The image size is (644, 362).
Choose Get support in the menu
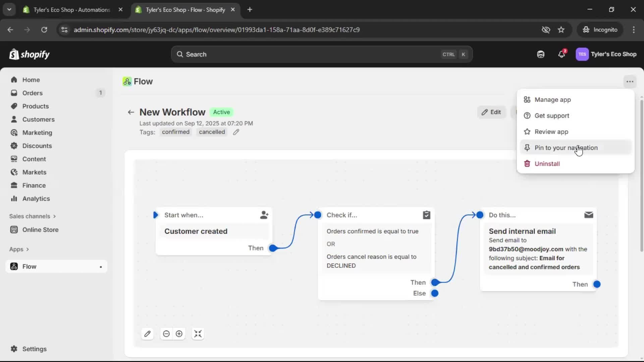(x=576, y=116)
